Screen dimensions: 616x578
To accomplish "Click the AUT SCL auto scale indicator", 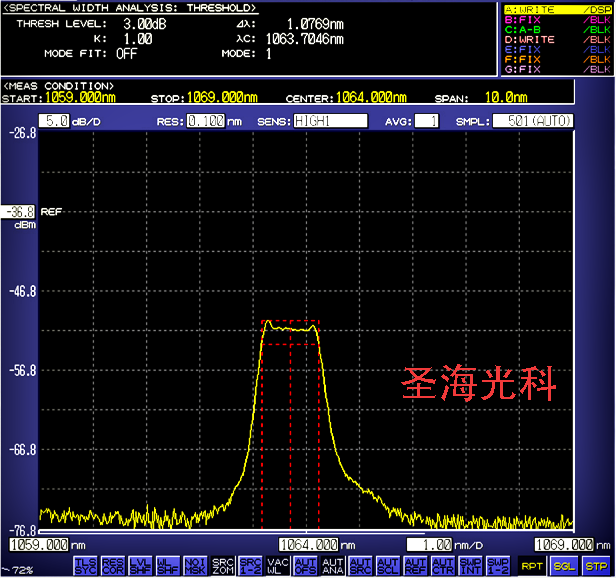I will click(388, 566).
